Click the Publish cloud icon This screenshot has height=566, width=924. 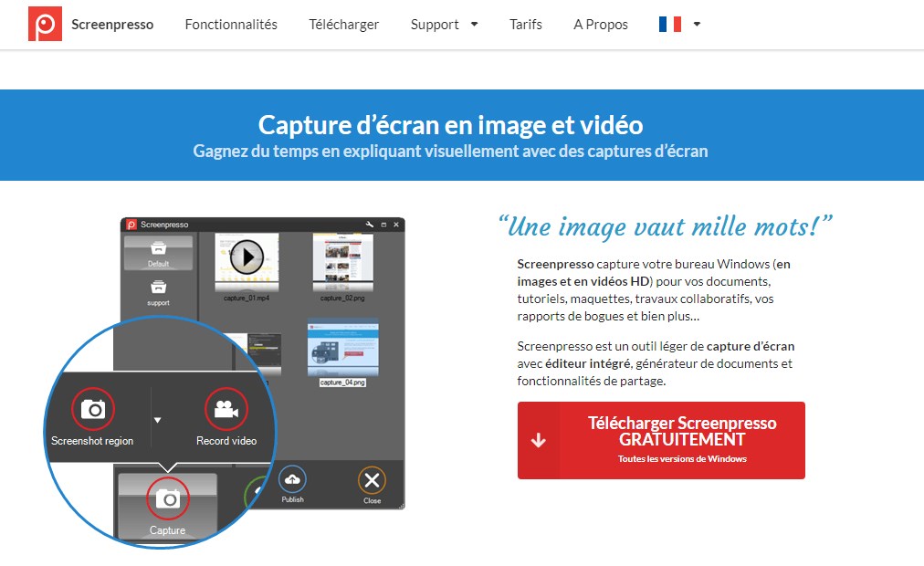click(x=292, y=479)
